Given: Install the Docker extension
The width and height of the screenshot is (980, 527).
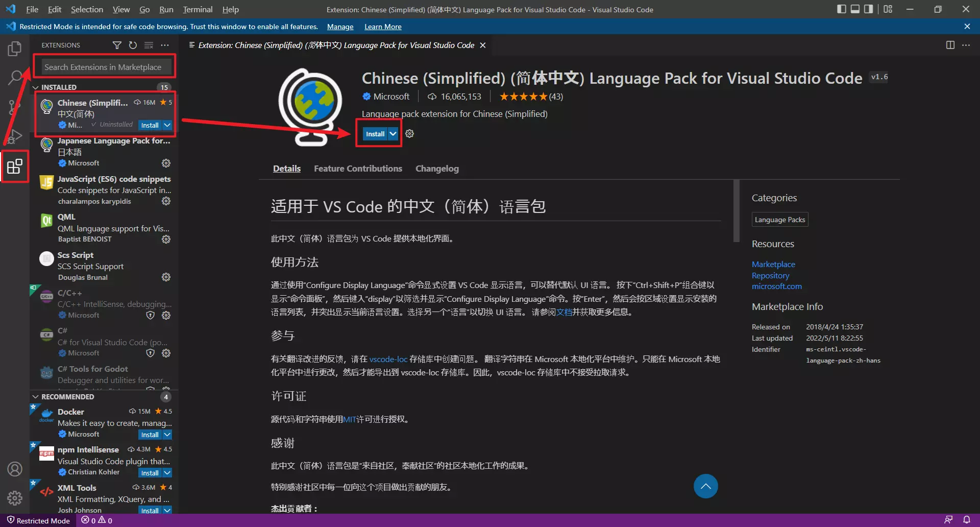Looking at the screenshot, I should 150,435.
